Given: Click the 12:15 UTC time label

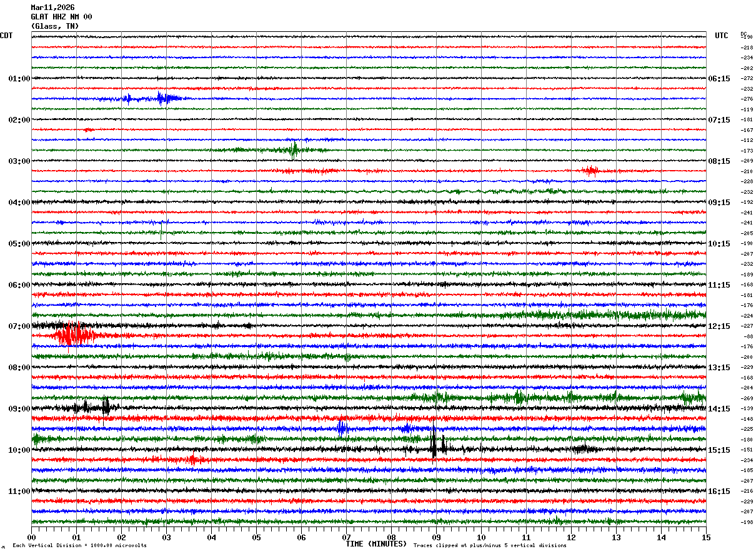Looking at the screenshot, I should tap(719, 326).
